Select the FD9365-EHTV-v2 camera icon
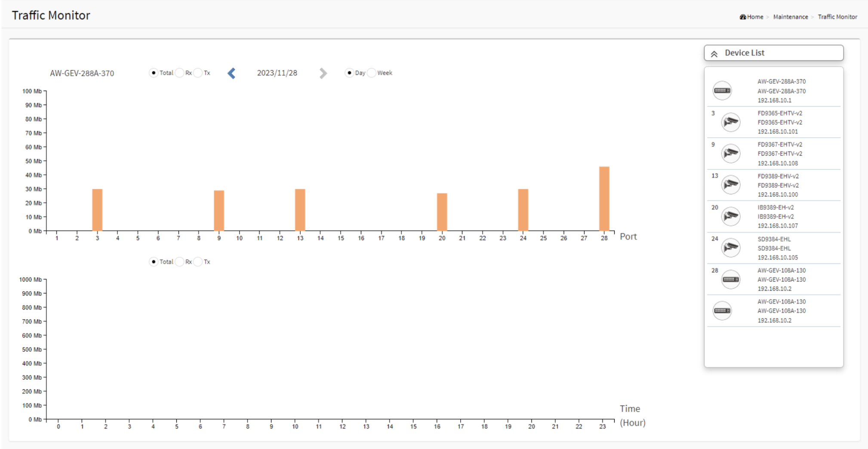Image resolution: width=868 pixels, height=449 pixels. 730,122
